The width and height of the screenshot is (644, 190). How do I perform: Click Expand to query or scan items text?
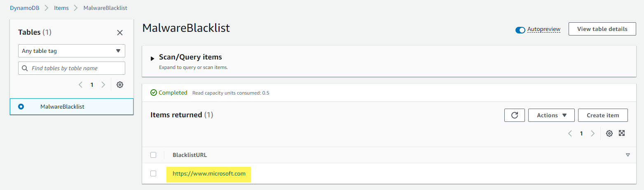pos(193,67)
